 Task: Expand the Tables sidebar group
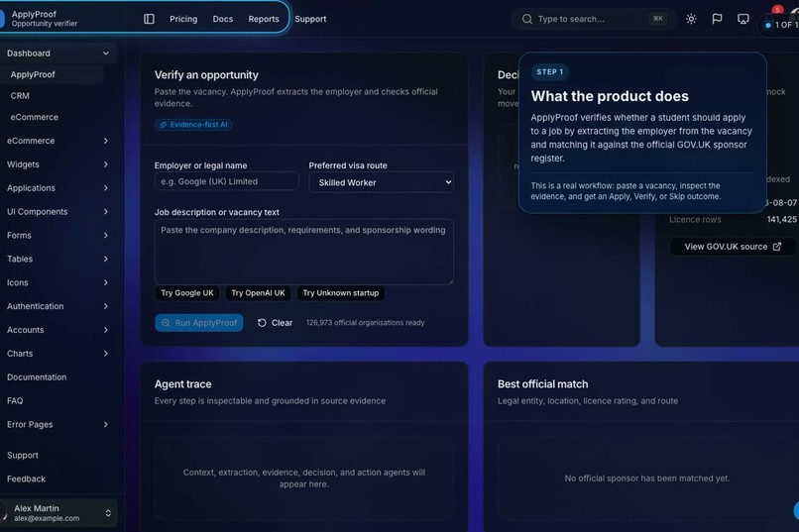pos(58,260)
